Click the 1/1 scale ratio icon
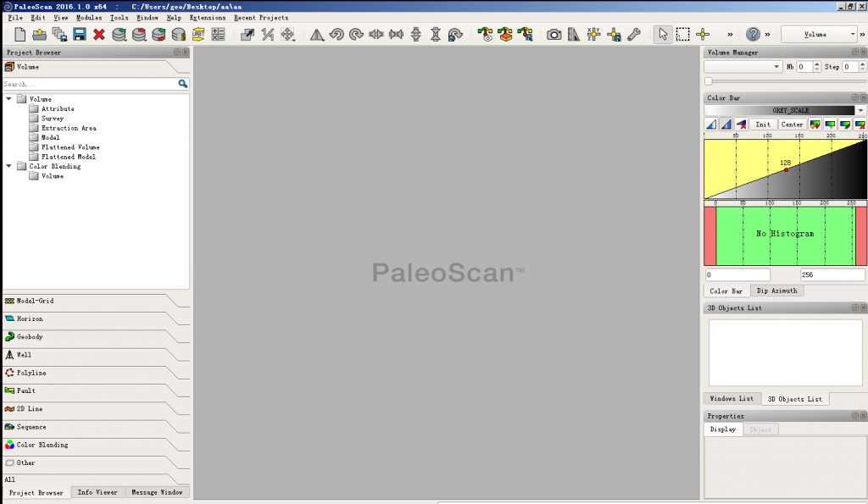Screen dimensions: 868x504 268,34
